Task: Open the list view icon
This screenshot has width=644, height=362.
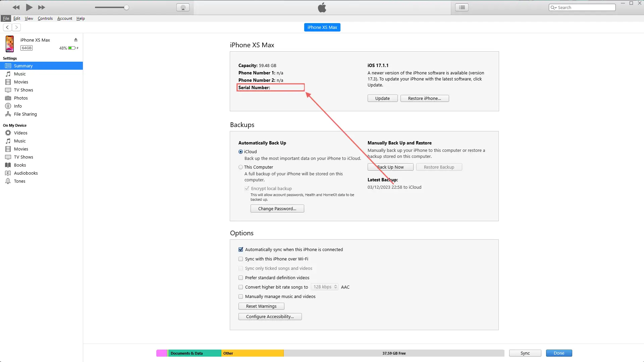Action: tap(462, 7)
